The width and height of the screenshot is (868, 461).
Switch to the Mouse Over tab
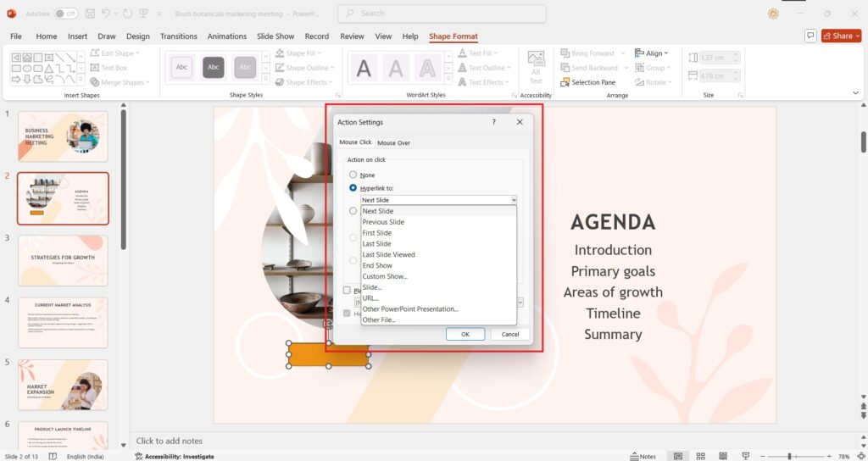pos(393,142)
